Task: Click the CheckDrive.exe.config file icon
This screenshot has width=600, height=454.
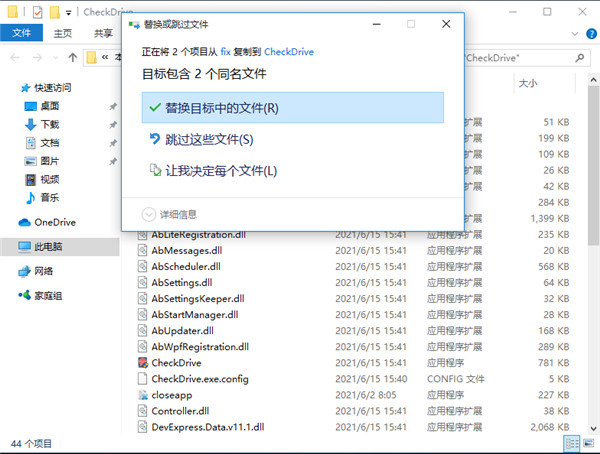Action: [142, 379]
